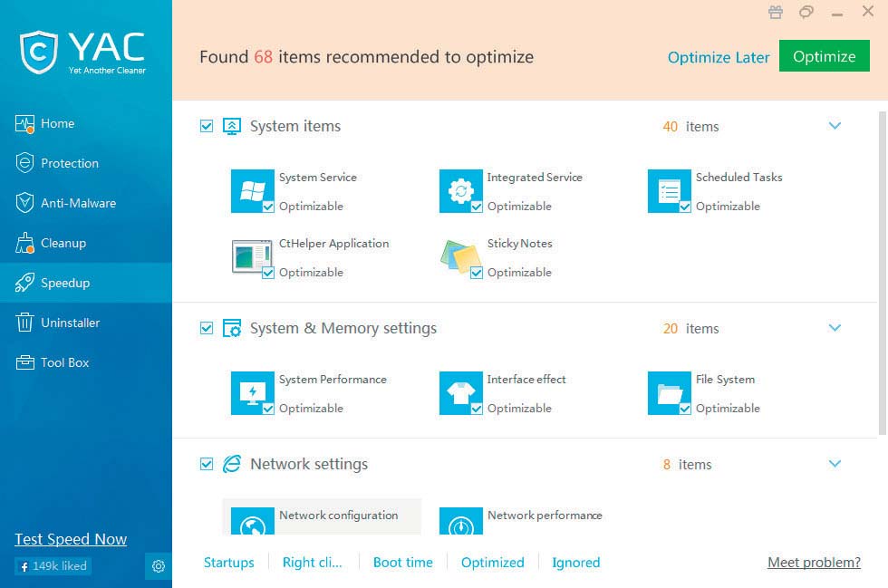Select the Speedup sidebar item
This screenshot has height=588, width=888.
pos(86,283)
